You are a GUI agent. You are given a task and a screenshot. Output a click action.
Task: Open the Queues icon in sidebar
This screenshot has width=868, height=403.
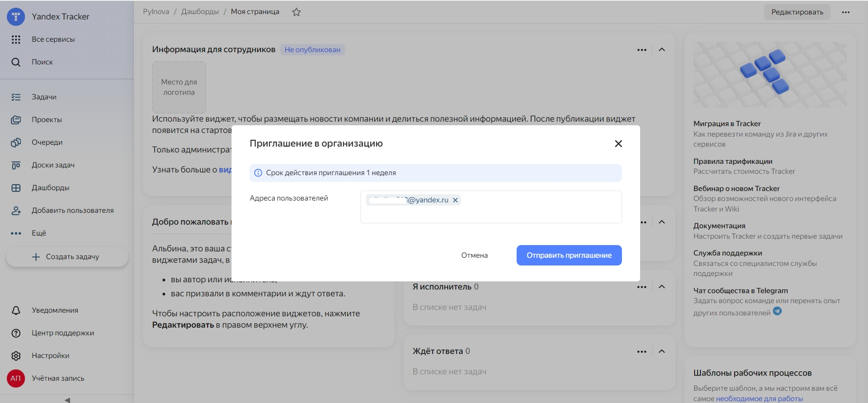[x=16, y=143]
